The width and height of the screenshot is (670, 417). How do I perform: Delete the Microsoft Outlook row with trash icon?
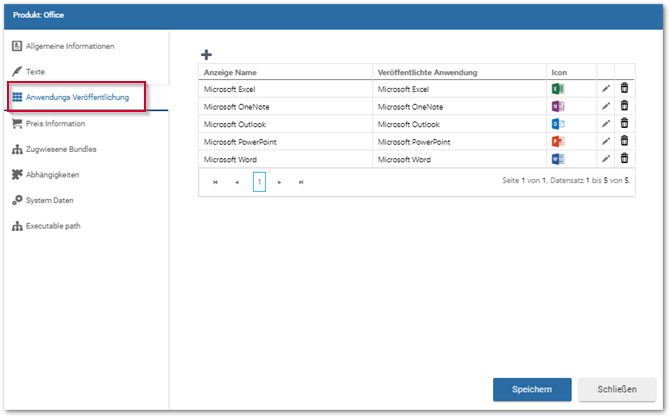point(624,123)
